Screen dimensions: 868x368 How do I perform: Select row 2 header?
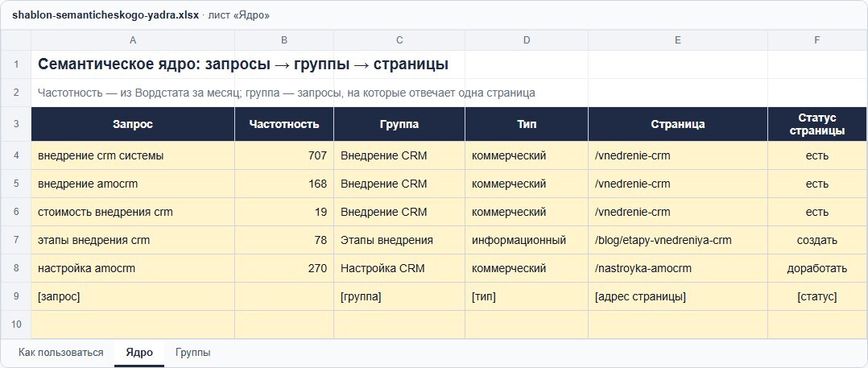16,93
